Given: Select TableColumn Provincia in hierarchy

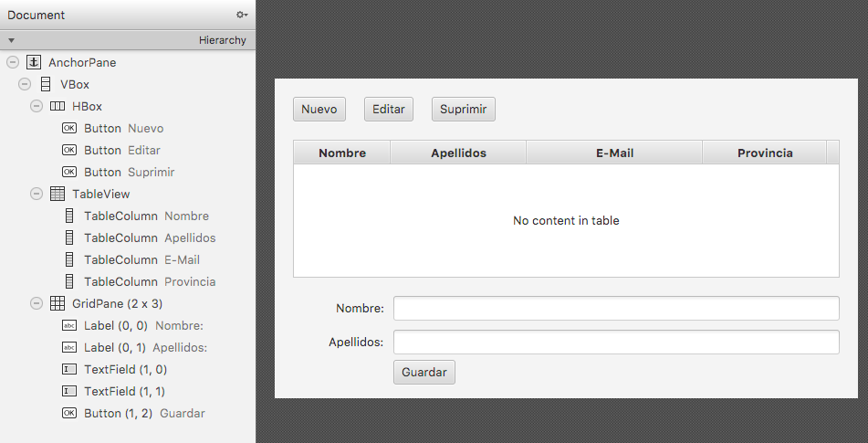Looking at the screenshot, I should tap(150, 282).
